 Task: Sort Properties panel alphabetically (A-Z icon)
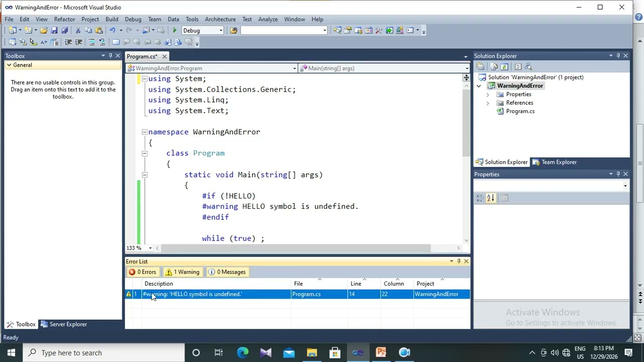point(491,198)
